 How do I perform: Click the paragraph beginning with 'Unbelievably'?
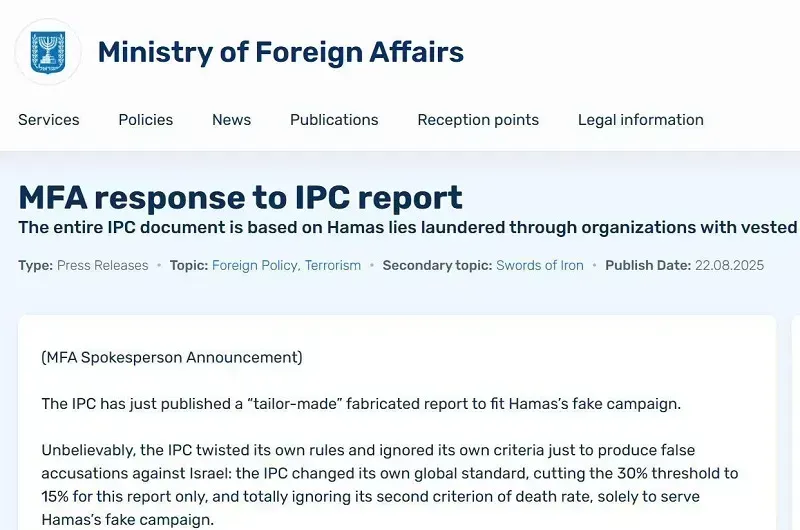(x=390, y=485)
